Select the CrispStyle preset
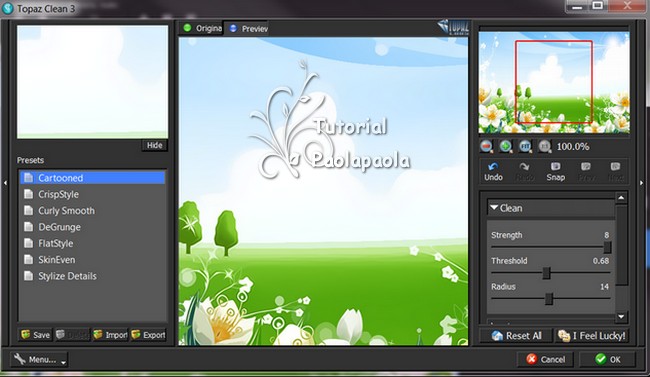650x377 pixels. pyautogui.click(x=92, y=194)
